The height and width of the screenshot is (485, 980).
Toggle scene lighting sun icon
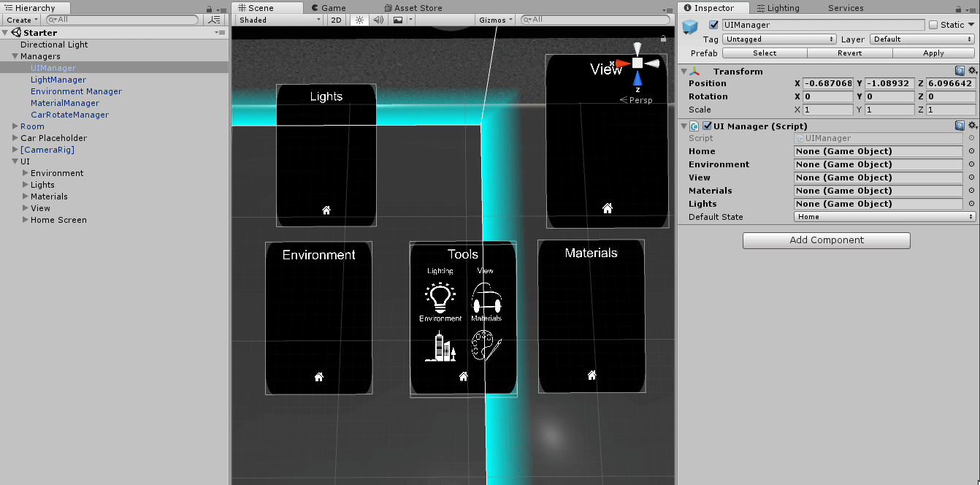(x=359, y=20)
